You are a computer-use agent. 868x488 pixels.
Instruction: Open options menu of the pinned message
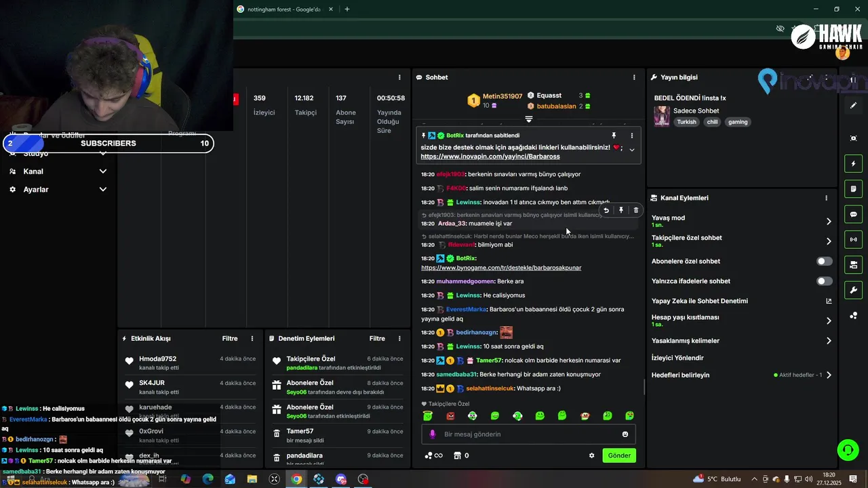[631, 136]
